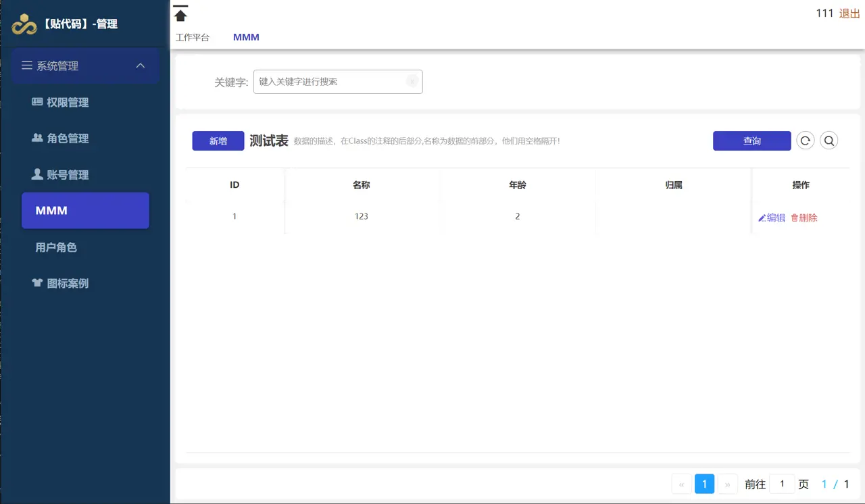Select MMM in the sidebar menu
865x504 pixels.
(x=85, y=211)
